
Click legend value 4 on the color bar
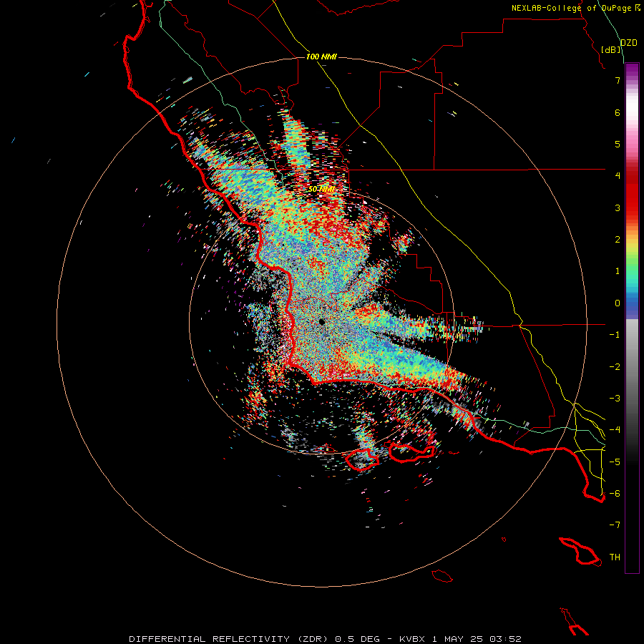pos(618,176)
